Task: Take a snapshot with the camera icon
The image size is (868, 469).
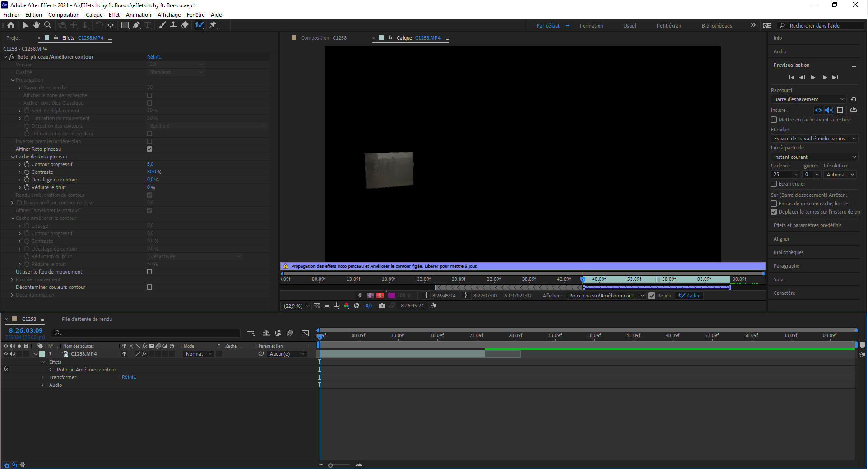Action: tap(382, 306)
